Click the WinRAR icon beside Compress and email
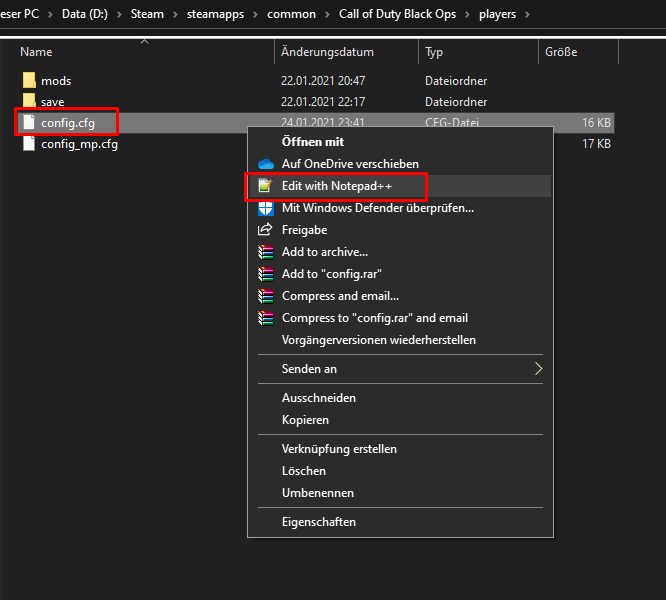This screenshot has height=600, width=666. click(x=266, y=296)
